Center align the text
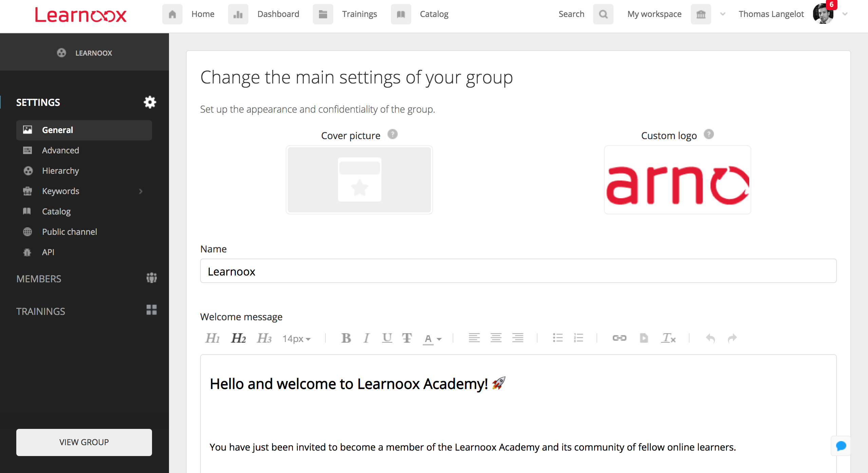The width and height of the screenshot is (868, 473). click(496, 338)
